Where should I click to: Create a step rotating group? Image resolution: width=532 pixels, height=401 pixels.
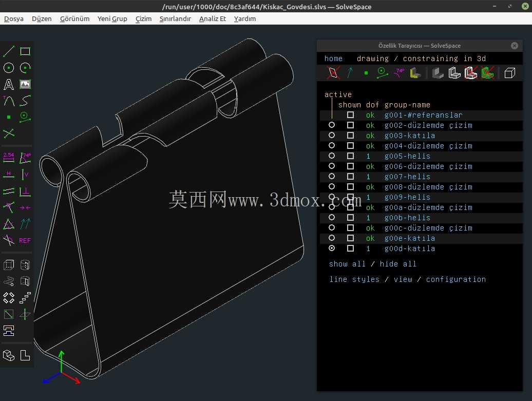[x=9, y=298]
